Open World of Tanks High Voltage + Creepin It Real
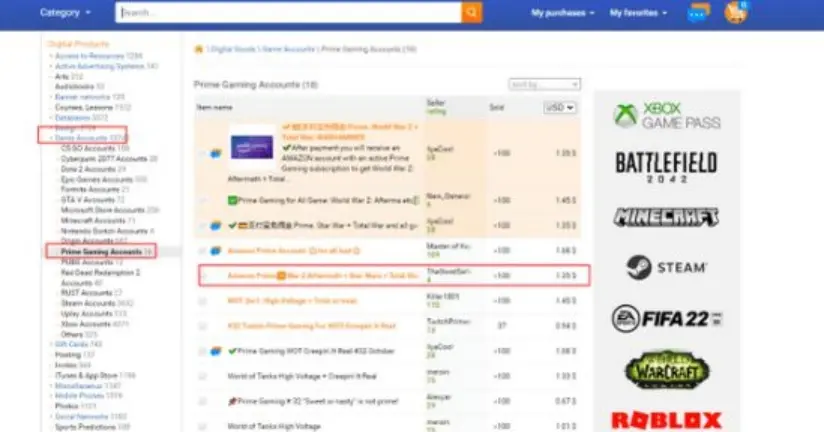 (302, 376)
